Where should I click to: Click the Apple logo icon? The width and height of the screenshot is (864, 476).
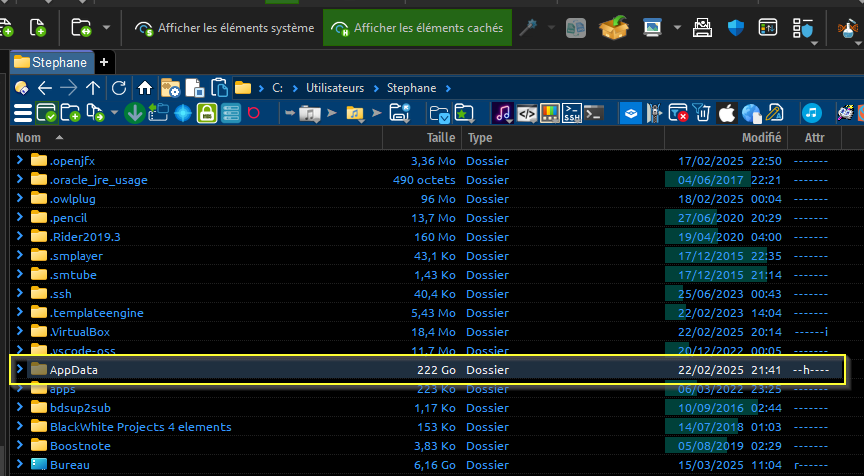pos(727,113)
